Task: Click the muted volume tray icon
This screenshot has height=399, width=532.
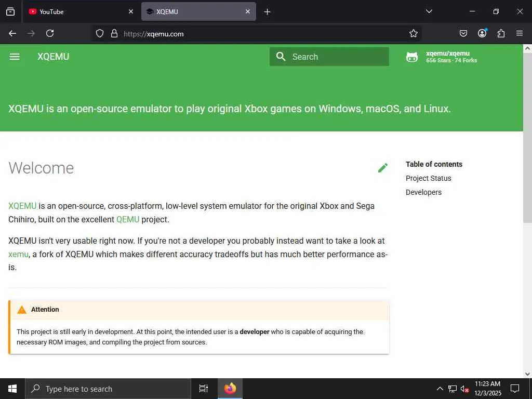Action: 464,389
